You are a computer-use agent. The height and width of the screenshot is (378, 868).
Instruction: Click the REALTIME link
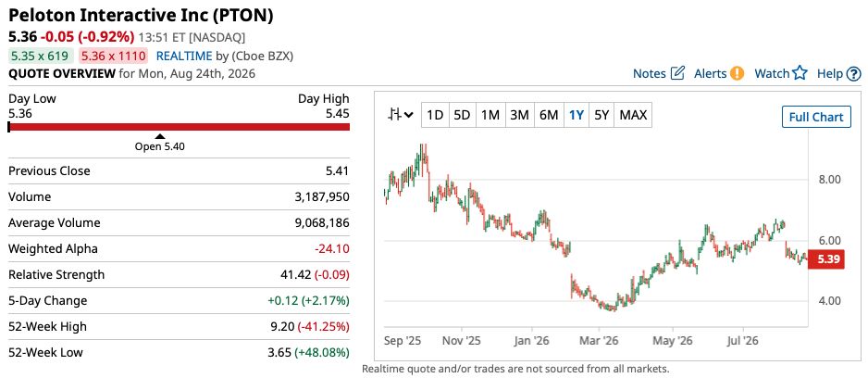[x=184, y=56]
